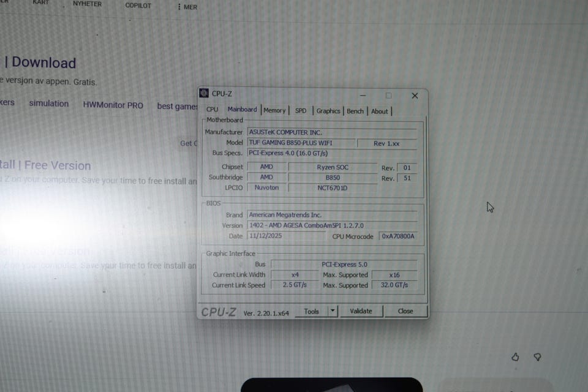Viewport: 588px width, 392px height.
Task: Click the CPU-Z app icon in title bar
Action: click(x=204, y=93)
